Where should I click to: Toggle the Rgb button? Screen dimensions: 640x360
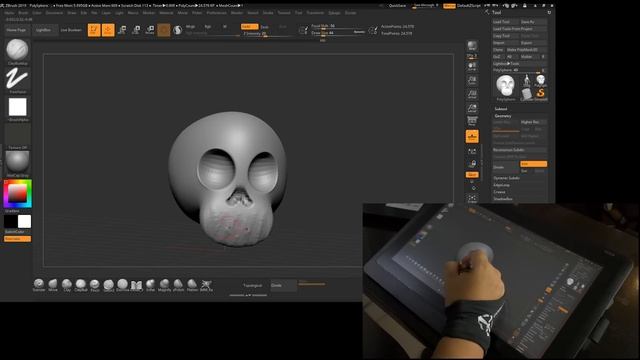[x=208, y=27]
